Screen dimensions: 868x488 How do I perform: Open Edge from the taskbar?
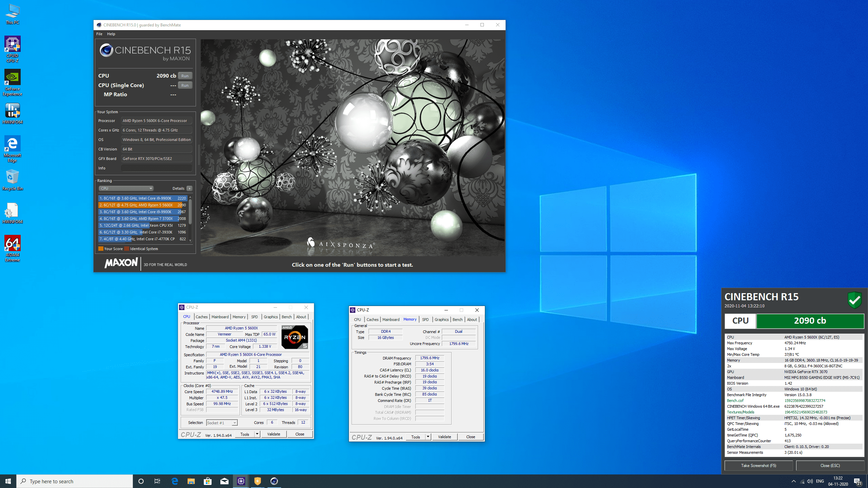175,481
